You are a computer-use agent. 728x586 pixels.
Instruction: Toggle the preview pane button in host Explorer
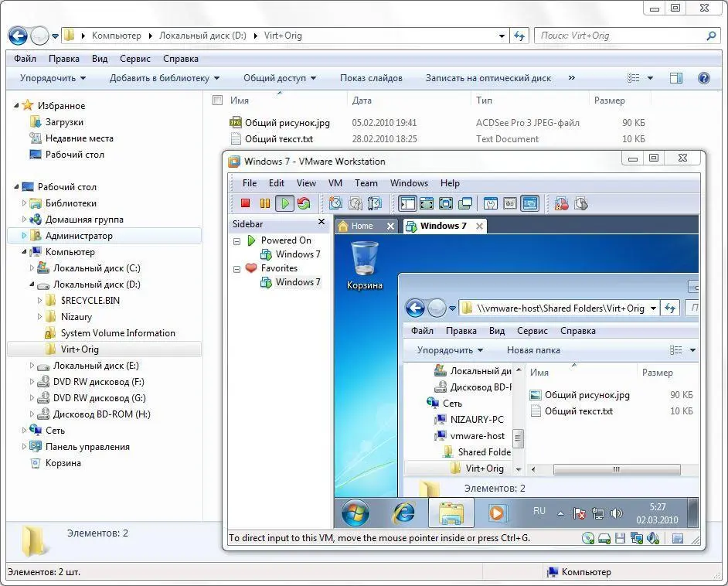676,78
